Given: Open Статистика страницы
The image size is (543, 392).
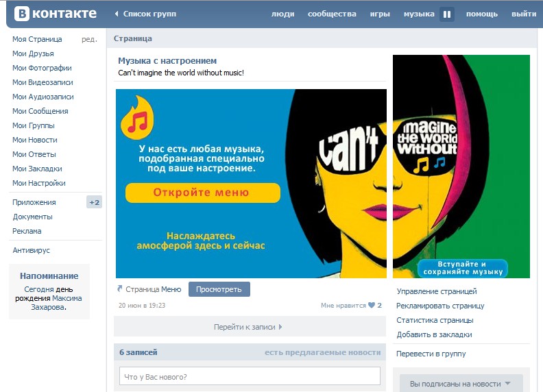Looking at the screenshot, I should (x=435, y=320).
